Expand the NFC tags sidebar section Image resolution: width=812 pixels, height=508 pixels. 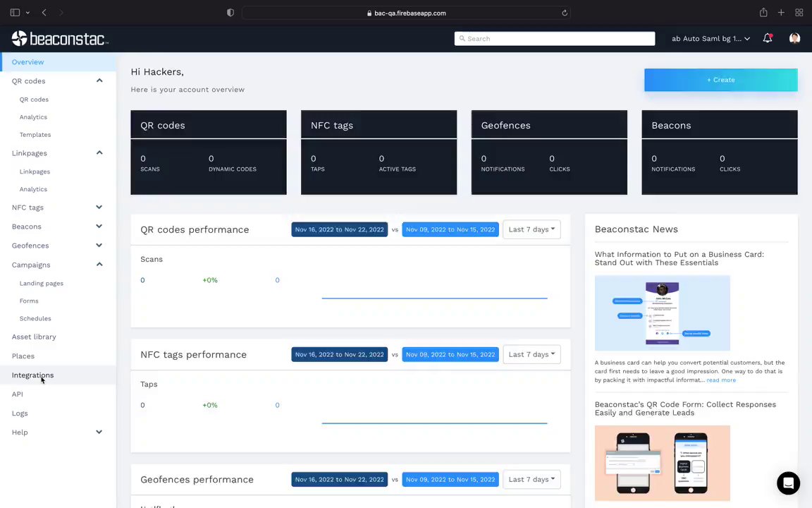[x=99, y=207]
